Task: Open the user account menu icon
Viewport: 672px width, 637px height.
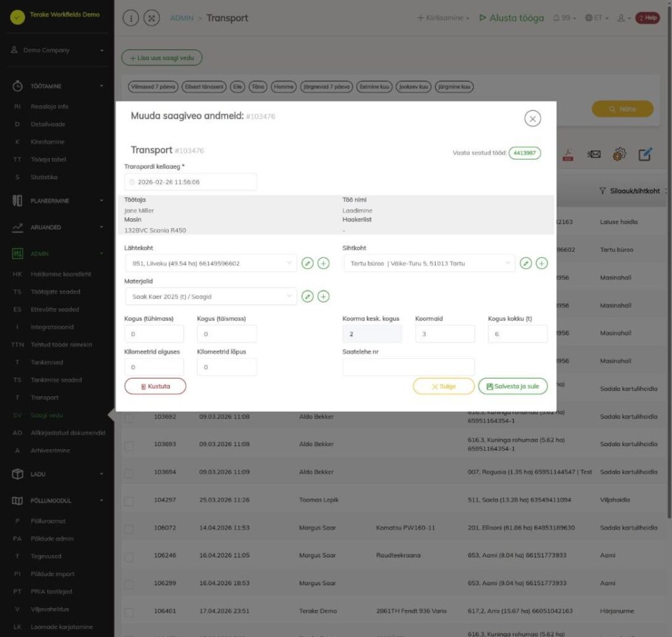Action: tap(623, 18)
